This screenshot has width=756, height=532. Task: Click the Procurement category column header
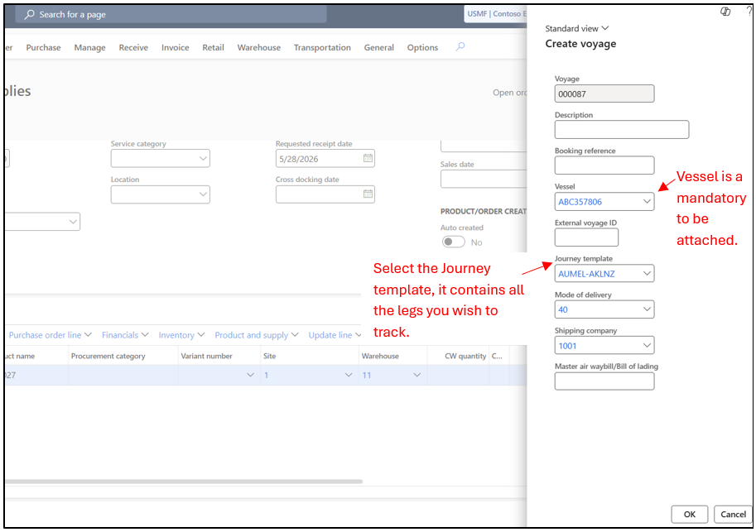(x=108, y=356)
